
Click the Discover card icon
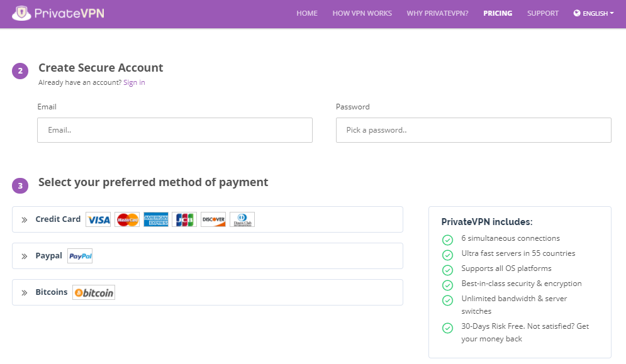(x=213, y=219)
